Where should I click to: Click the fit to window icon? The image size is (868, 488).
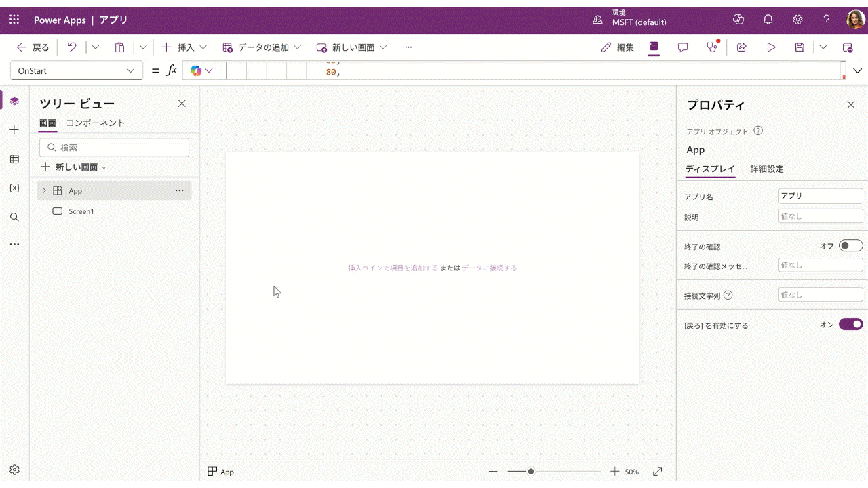(657, 472)
